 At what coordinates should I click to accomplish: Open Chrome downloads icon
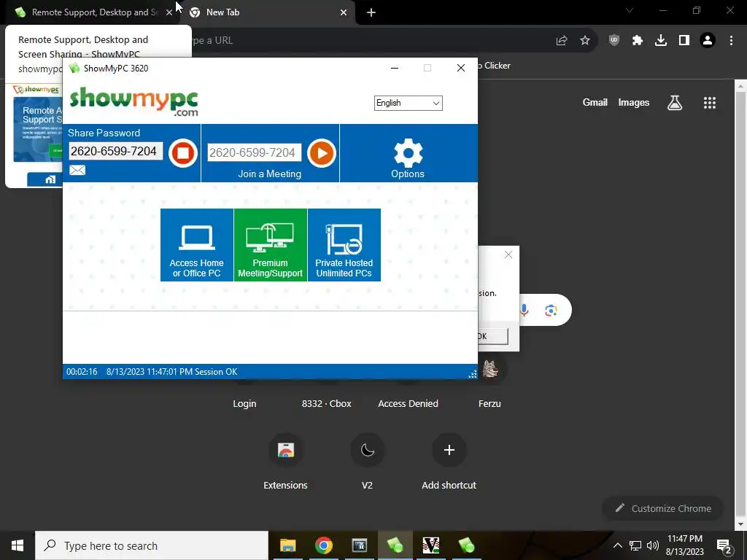tap(661, 41)
